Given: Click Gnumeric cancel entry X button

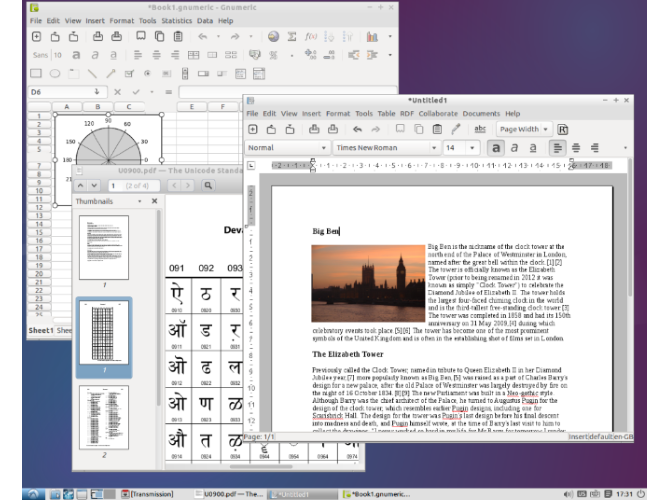Looking at the screenshot, I should coord(118,91).
